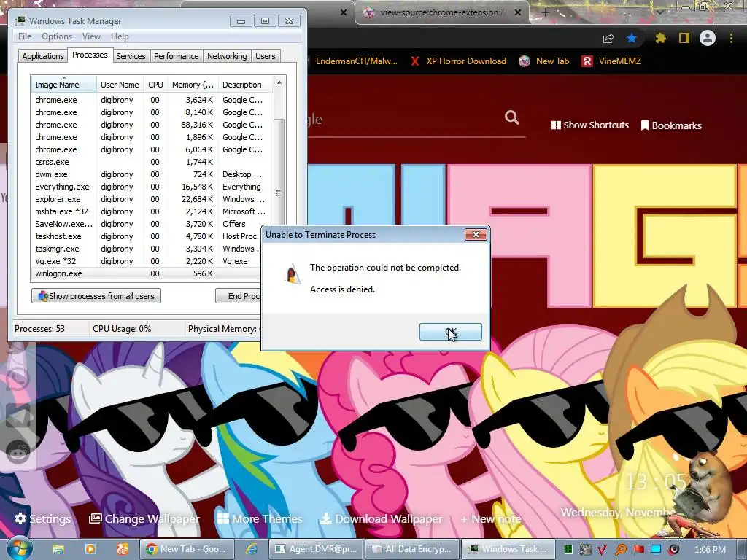Open the New Tab bookmark
The width and height of the screenshot is (747, 560).
pyautogui.click(x=544, y=61)
